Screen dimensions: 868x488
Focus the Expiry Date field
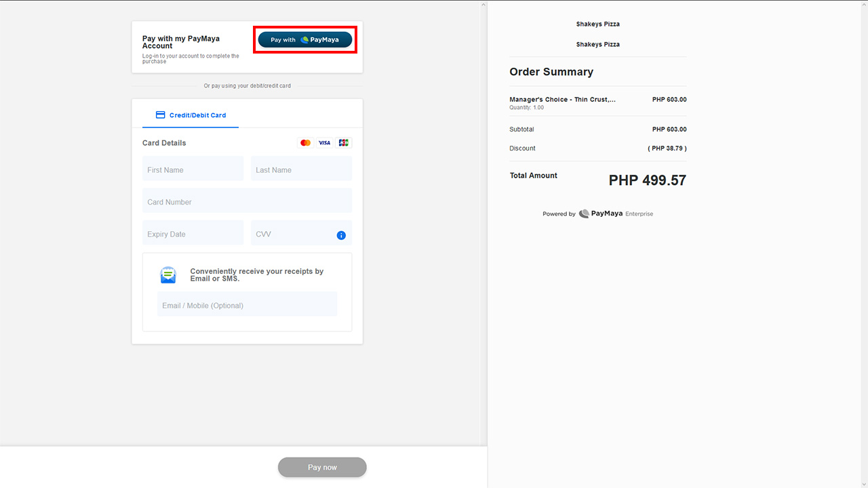pos(193,232)
